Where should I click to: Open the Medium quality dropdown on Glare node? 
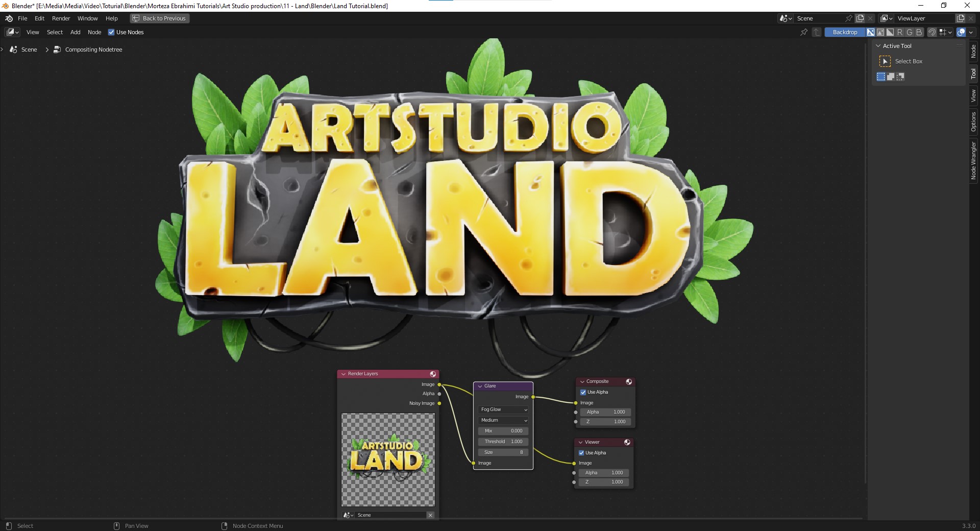pos(503,420)
